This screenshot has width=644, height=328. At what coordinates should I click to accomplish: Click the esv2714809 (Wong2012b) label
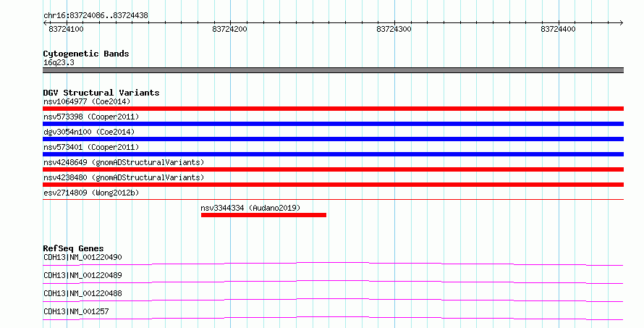91,193
